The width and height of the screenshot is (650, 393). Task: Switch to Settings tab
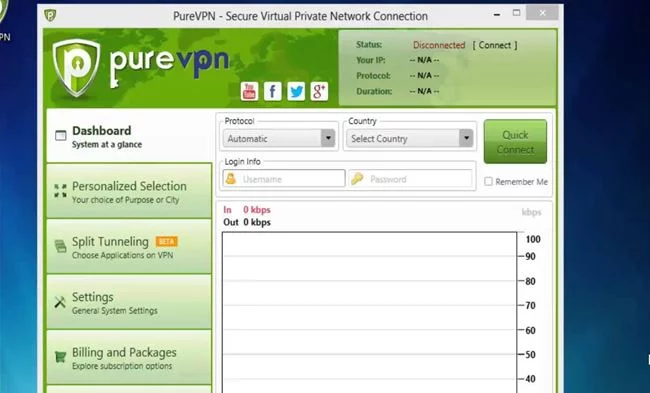click(x=129, y=302)
